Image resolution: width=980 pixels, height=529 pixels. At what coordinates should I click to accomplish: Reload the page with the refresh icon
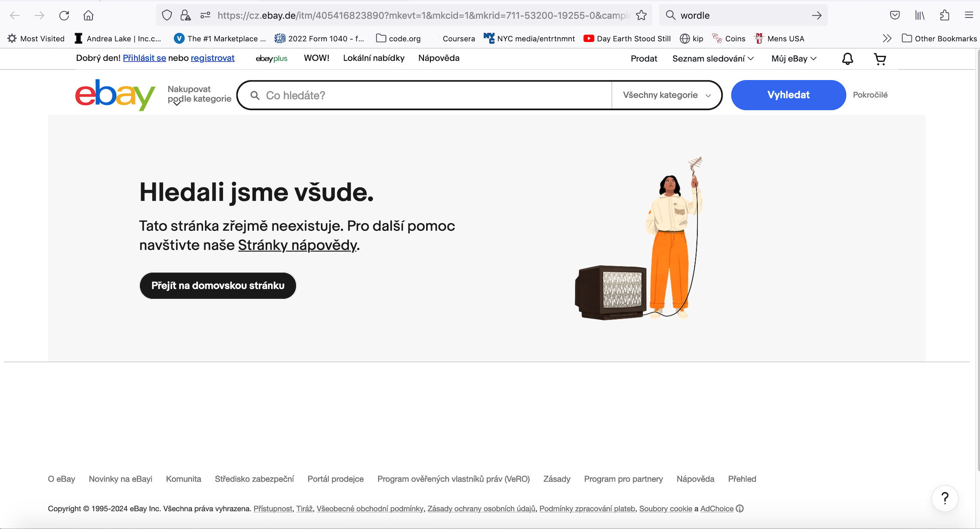64,15
